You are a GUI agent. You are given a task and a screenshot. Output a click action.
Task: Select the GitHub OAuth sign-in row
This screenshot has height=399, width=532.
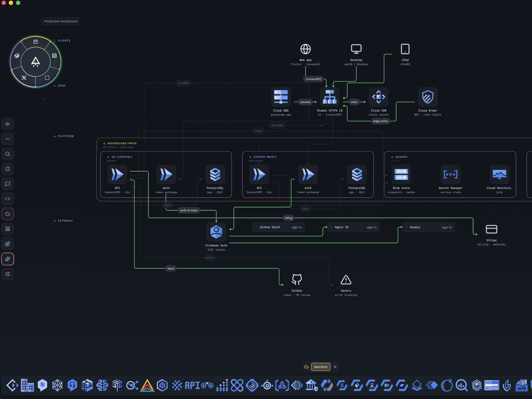coord(278,227)
